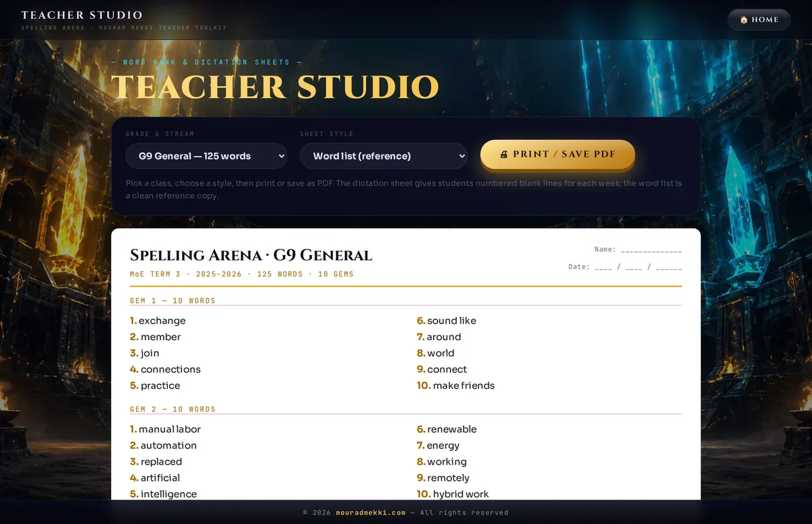Click the word 'around'
The height and width of the screenshot is (524, 812).
[444, 337]
